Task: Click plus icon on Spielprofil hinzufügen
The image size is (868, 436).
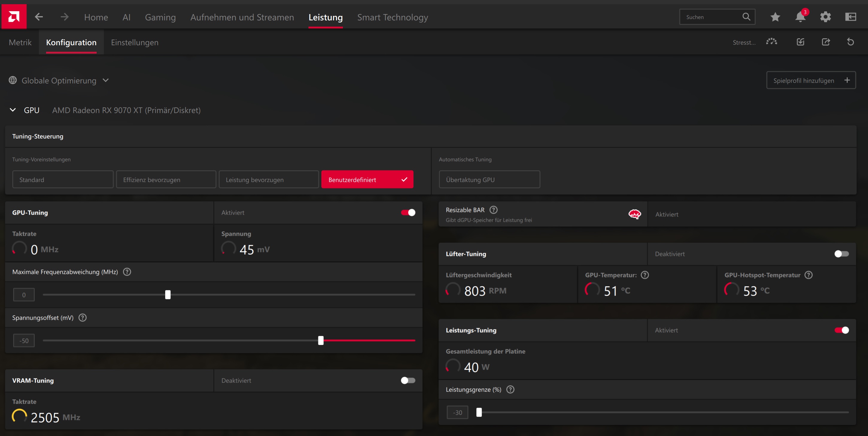Action: tap(847, 80)
